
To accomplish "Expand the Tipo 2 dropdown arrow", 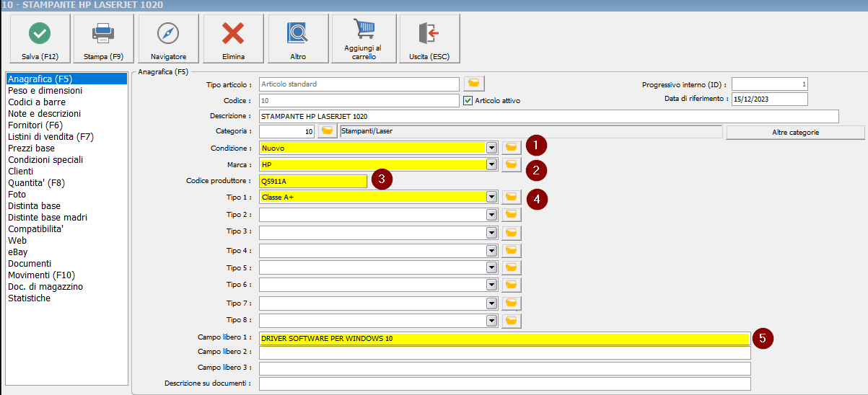I will coord(492,214).
